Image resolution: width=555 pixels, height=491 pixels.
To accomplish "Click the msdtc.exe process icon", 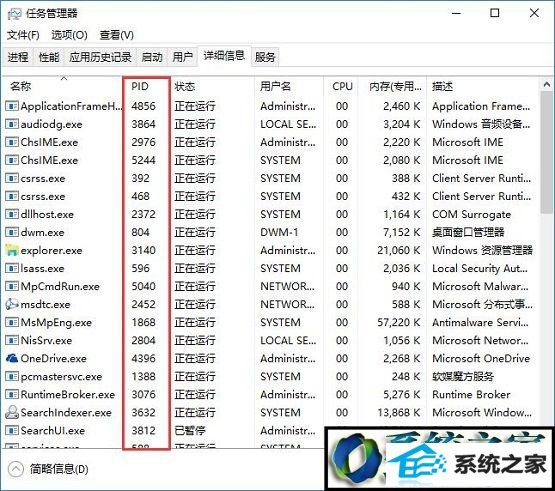I will [x=12, y=304].
